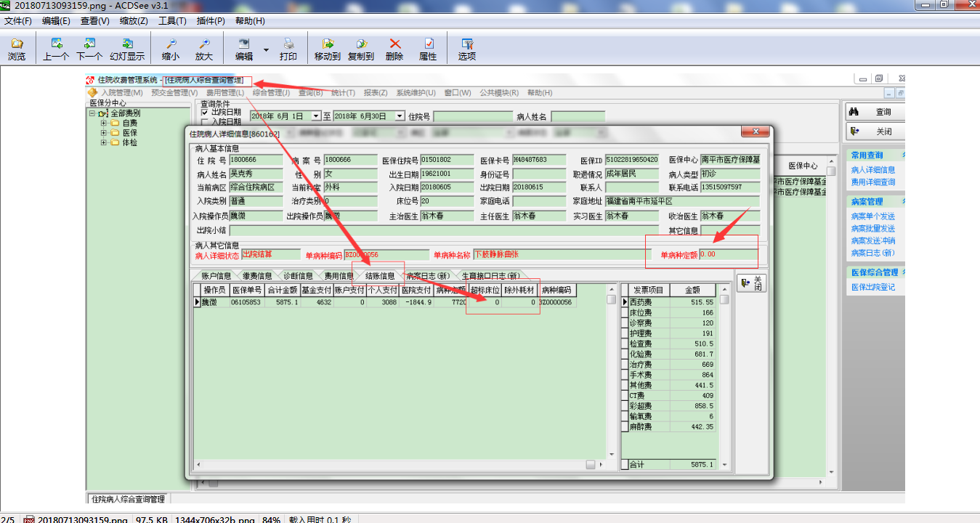This screenshot has width=980, height=523.
Task: Open the 浏览 (Browse) toolbar icon
Action: pos(17,49)
